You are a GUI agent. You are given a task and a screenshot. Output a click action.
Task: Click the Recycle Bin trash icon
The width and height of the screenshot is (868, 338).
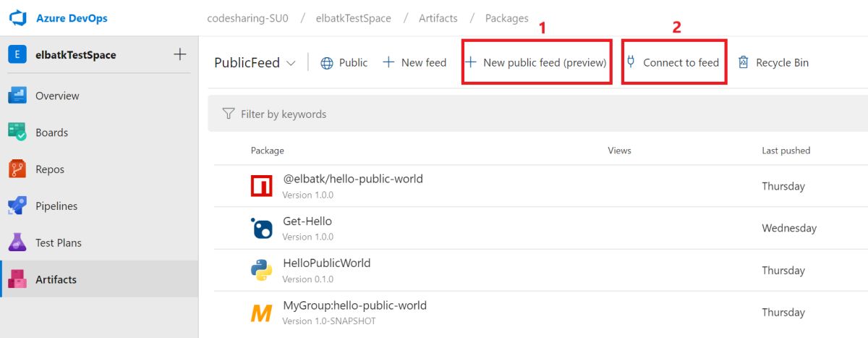coord(743,62)
